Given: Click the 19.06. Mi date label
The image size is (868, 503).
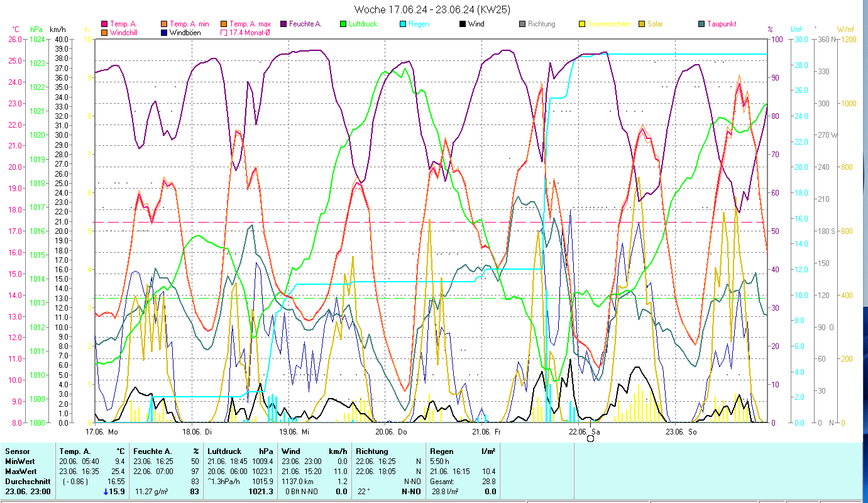Looking at the screenshot, I should (x=294, y=432).
